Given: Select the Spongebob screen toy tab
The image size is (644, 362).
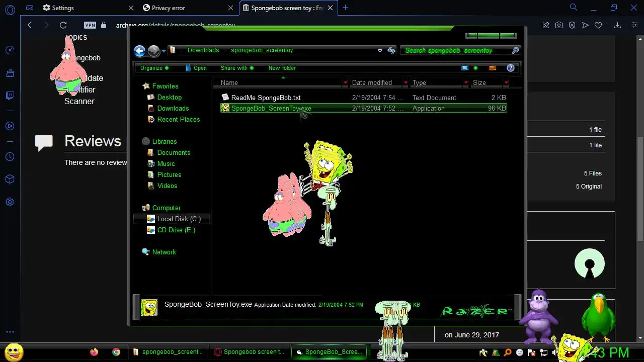Looking at the screenshot, I should click(x=288, y=8).
